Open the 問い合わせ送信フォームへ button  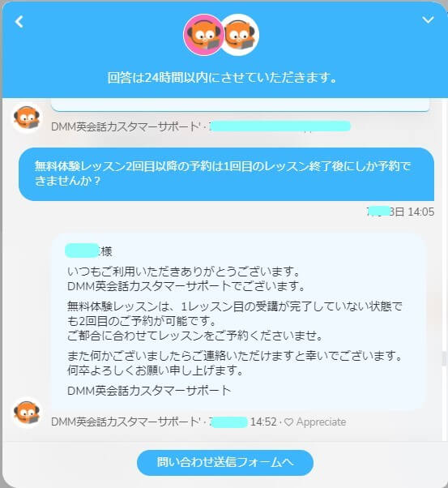tap(225, 463)
